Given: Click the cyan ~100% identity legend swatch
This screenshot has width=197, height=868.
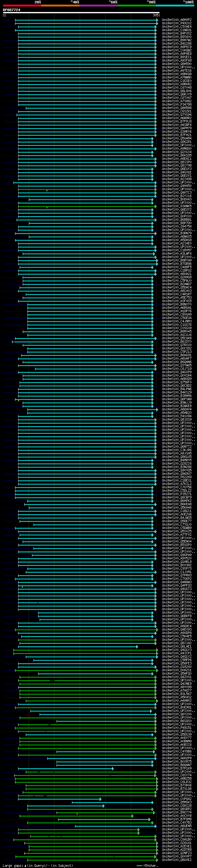Looking at the screenshot, I should click(175, 6).
